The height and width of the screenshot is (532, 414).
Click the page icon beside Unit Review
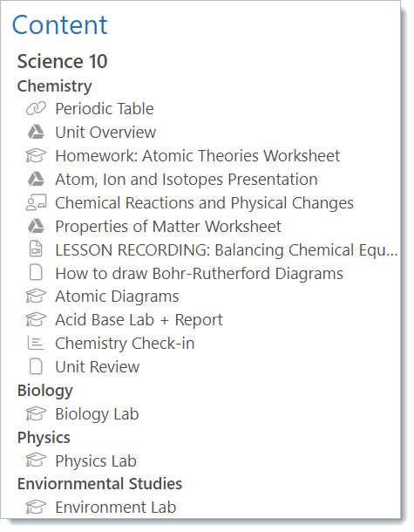pos(36,366)
